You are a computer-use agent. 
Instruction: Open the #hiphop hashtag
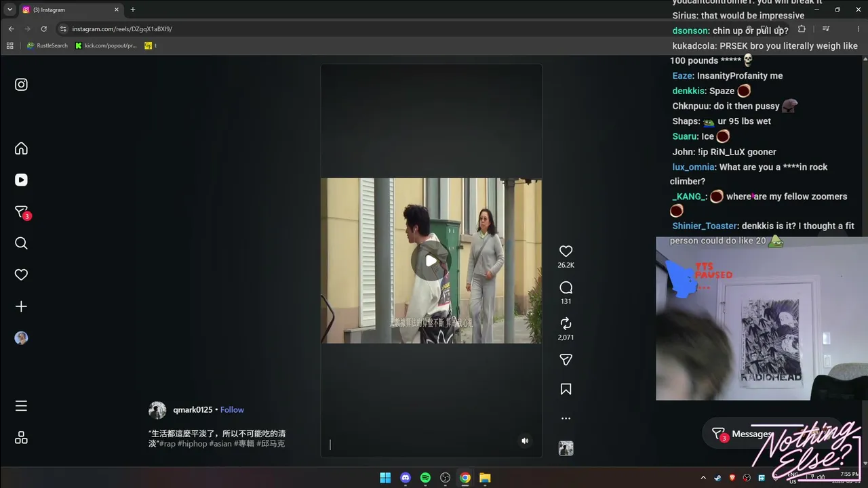(192, 444)
